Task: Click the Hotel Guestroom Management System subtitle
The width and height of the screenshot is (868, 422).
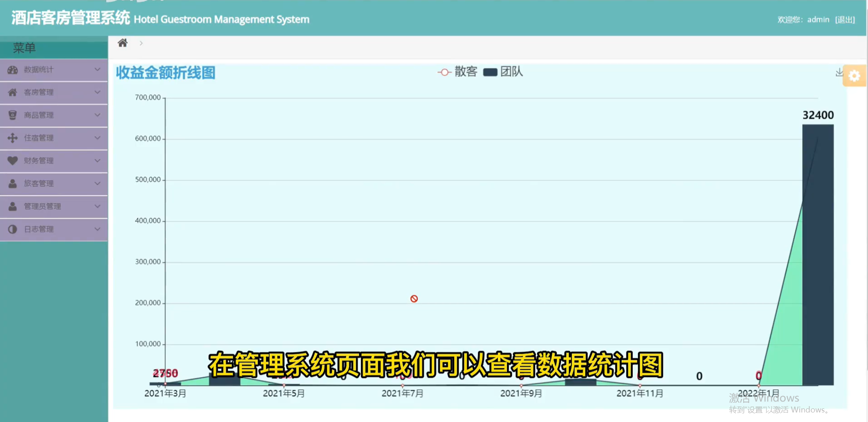Action: coord(221,20)
